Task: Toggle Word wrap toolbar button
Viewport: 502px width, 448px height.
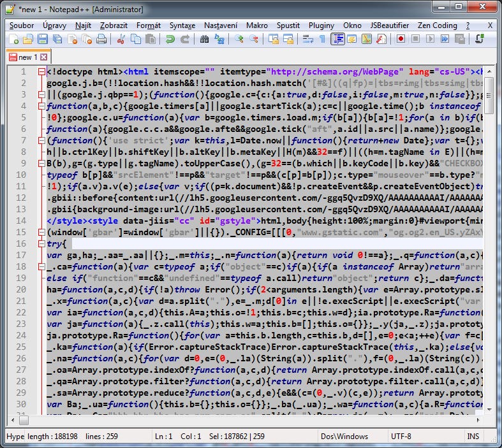Action: [307, 40]
